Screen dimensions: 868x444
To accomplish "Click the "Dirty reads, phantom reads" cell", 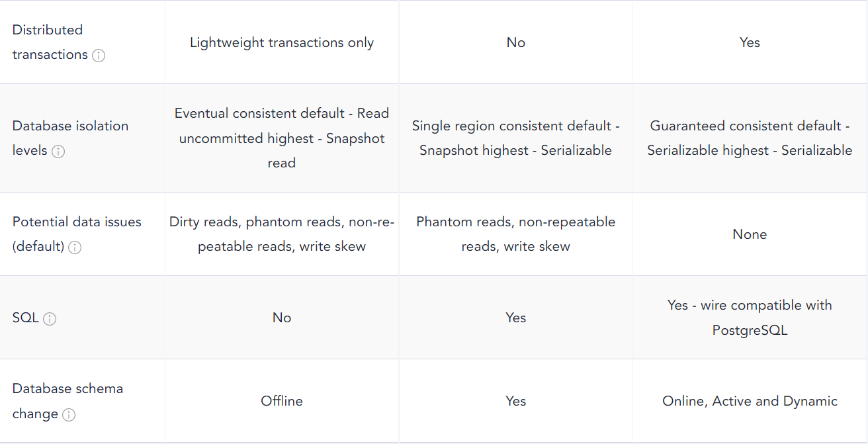I will coord(282,234).
